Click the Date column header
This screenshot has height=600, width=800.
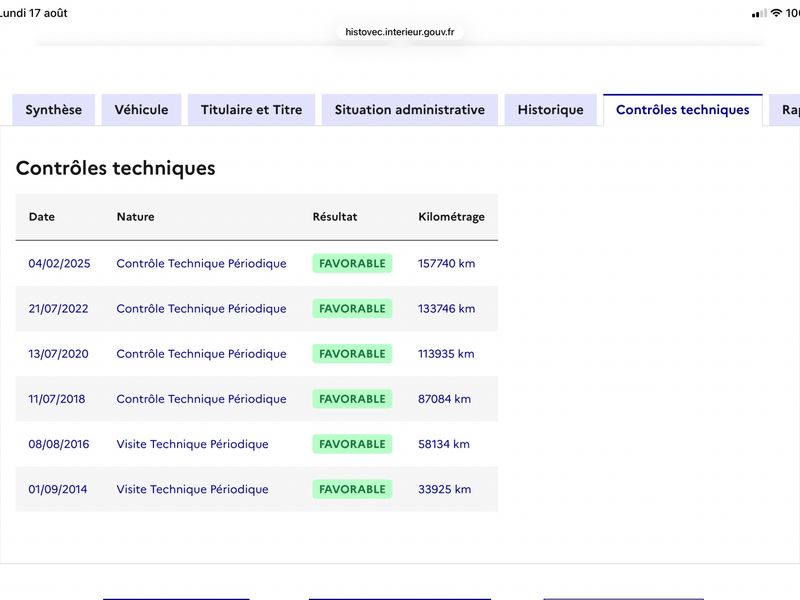(x=42, y=217)
